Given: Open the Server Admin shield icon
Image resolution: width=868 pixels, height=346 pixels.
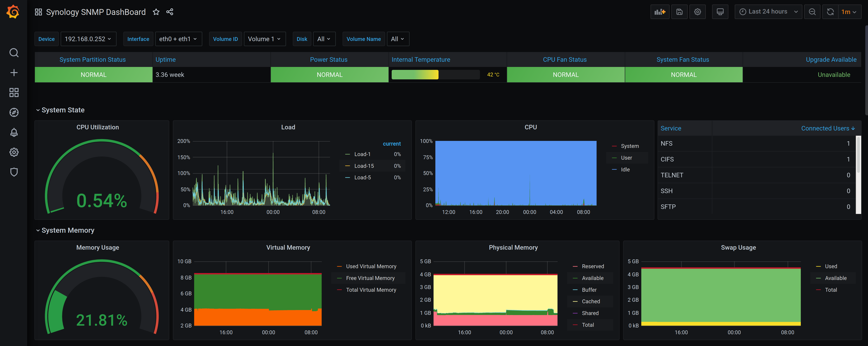Looking at the screenshot, I should (x=14, y=172).
